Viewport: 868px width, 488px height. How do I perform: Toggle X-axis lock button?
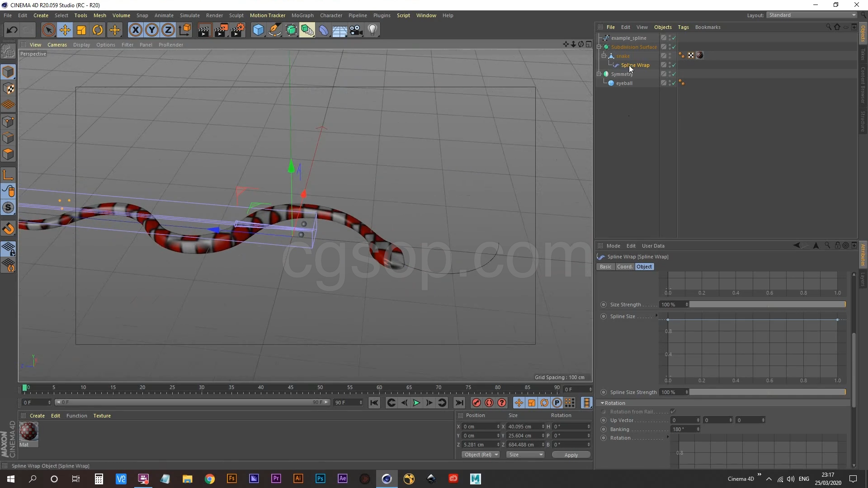pos(135,30)
